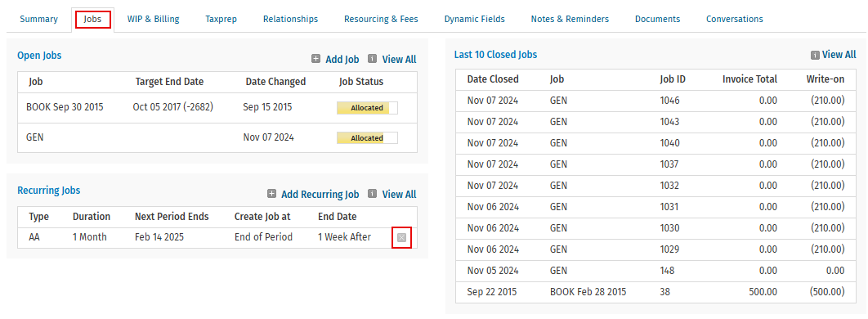Select the Notes & Reminders tab

(570, 20)
